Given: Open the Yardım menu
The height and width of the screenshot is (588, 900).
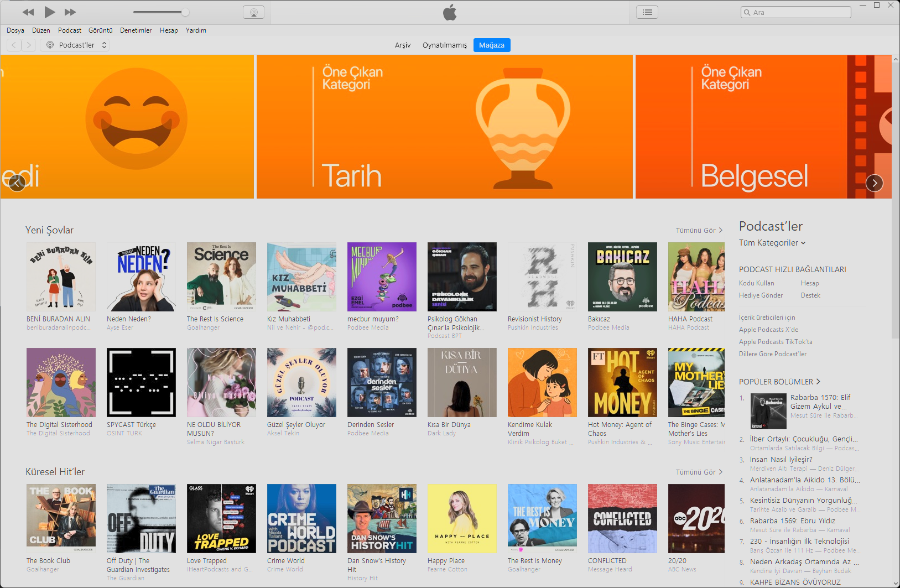Looking at the screenshot, I should (x=196, y=30).
